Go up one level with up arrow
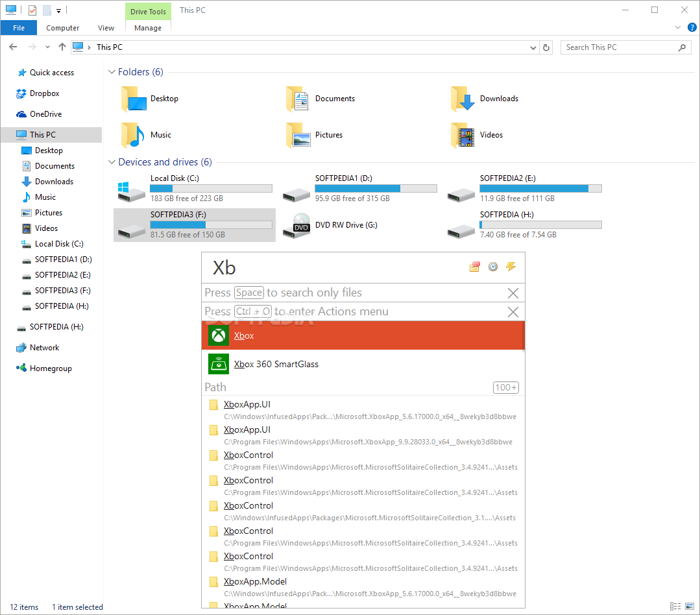Image resolution: width=700 pixels, height=615 pixels. [62, 47]
